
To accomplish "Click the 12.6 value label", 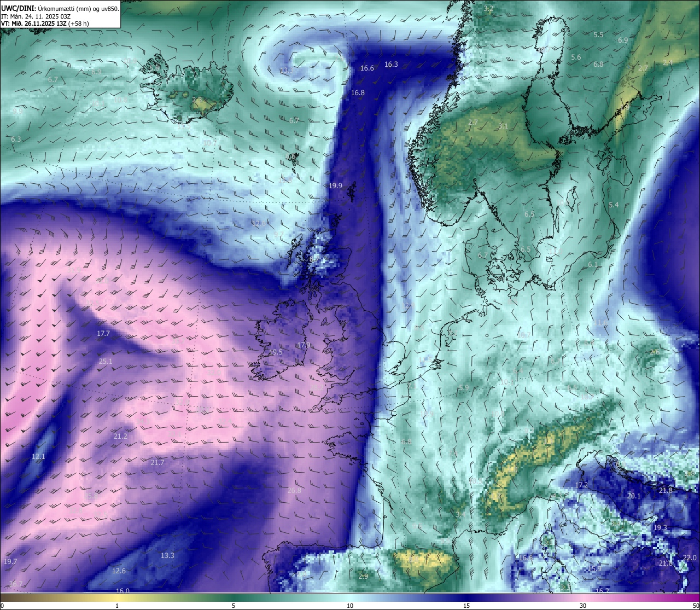I will tap(119, 571).
